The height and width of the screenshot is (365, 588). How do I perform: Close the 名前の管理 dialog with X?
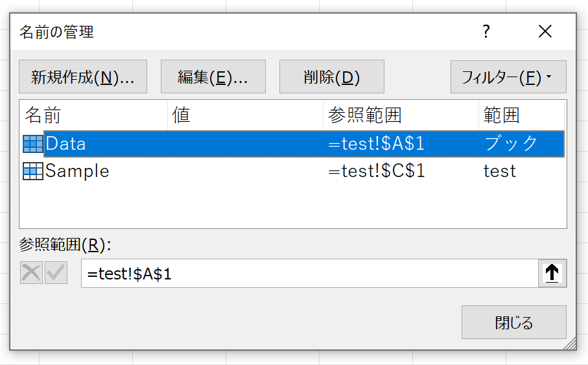tap(545, 32)
